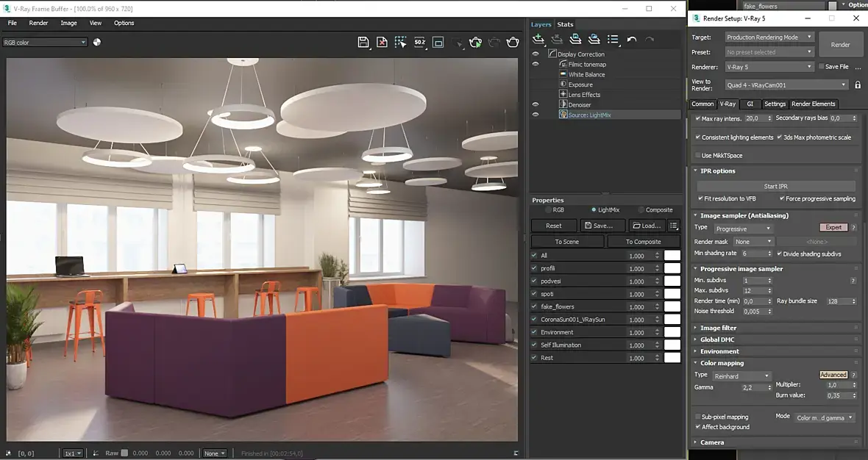Open the RGB color channel dropdown
The image size is (868, 460).
point(45,42)
